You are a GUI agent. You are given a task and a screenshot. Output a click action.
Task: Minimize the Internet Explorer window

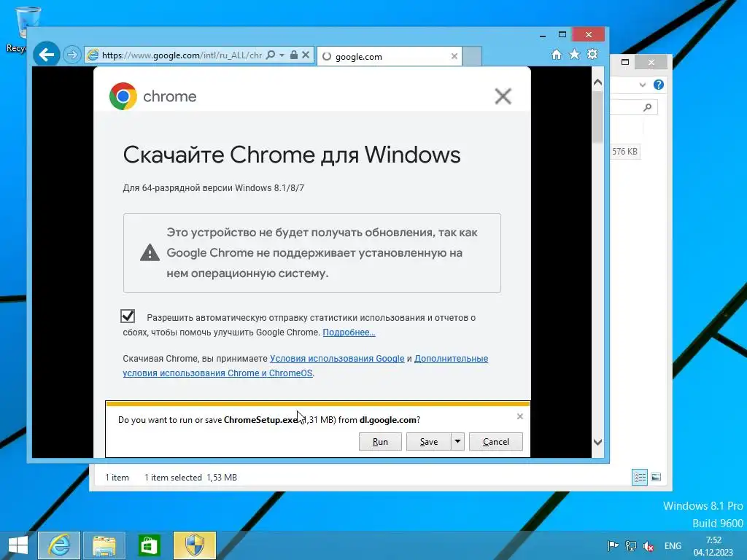tap(543, 35)
